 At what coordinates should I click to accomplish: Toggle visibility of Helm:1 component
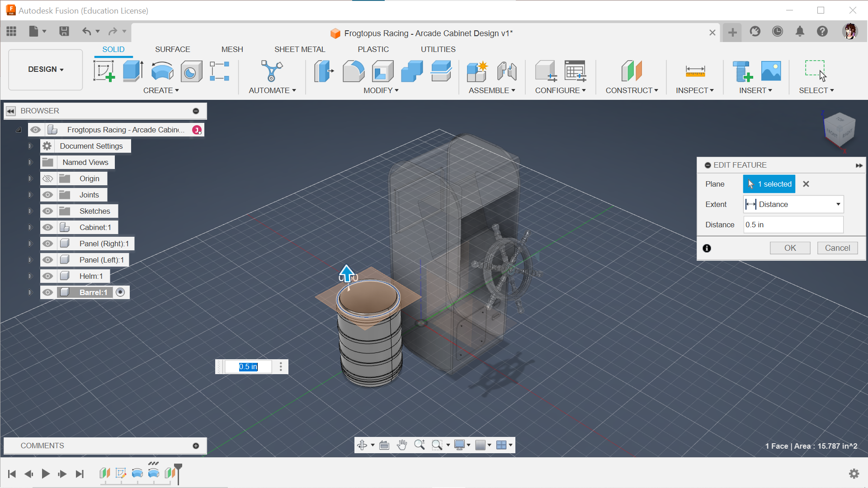pos(47,276)
